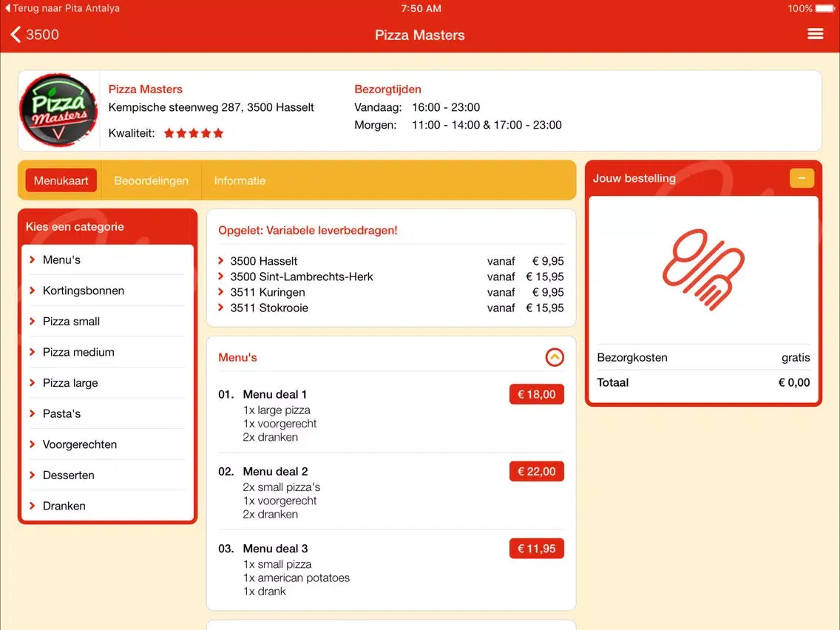Choose the Voorgerechten category
840x630 pixels.
pyautogui.click(x=107, y=444)
